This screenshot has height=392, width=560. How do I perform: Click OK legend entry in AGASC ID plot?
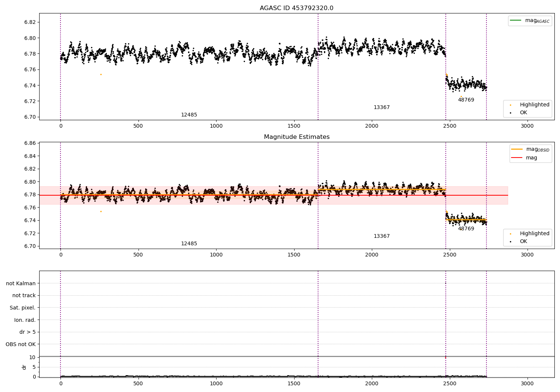(523, 113)
